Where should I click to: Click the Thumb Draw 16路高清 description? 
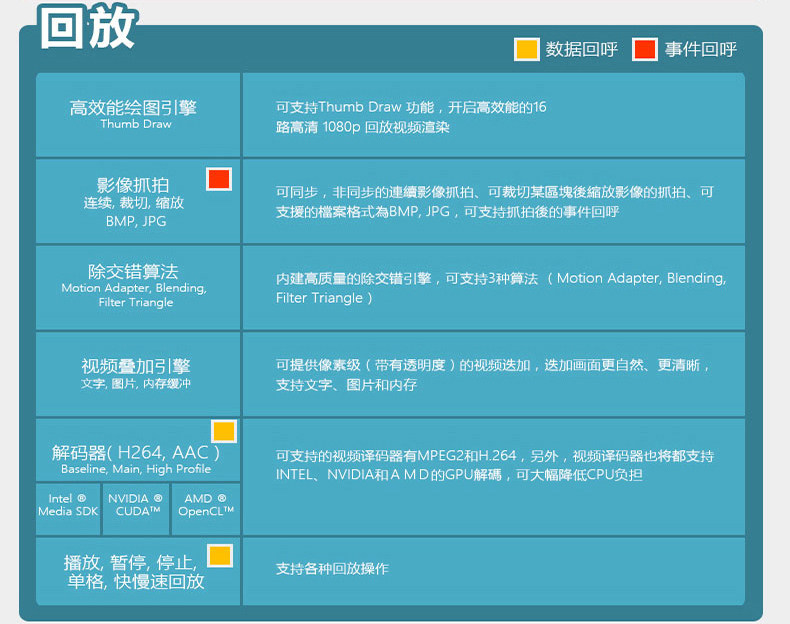pyautogui.click(x=411, y=117)
